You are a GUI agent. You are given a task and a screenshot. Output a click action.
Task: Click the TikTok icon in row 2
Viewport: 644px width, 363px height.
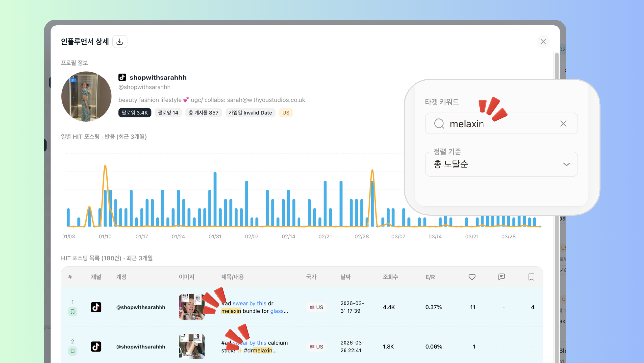click(x=96, y=347)
